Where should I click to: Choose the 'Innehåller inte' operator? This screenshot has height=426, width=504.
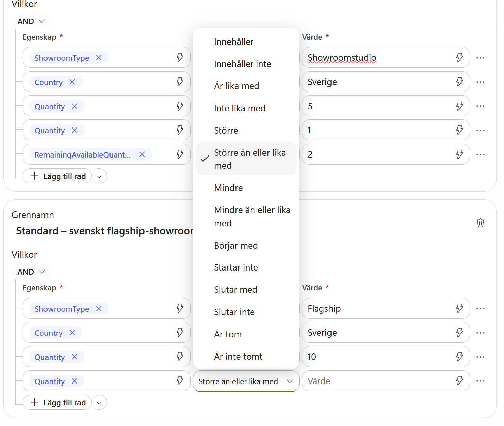tap(246, 64)
